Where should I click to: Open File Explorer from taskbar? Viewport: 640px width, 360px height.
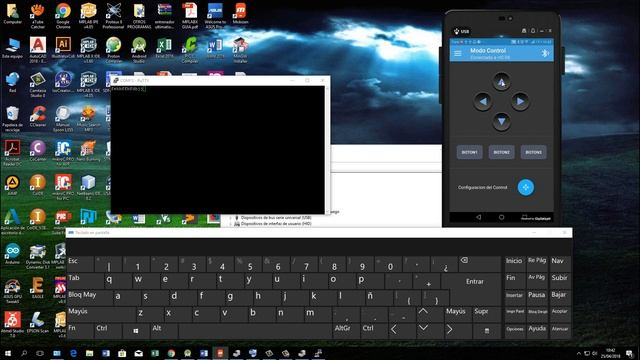[x=89, y=353]
